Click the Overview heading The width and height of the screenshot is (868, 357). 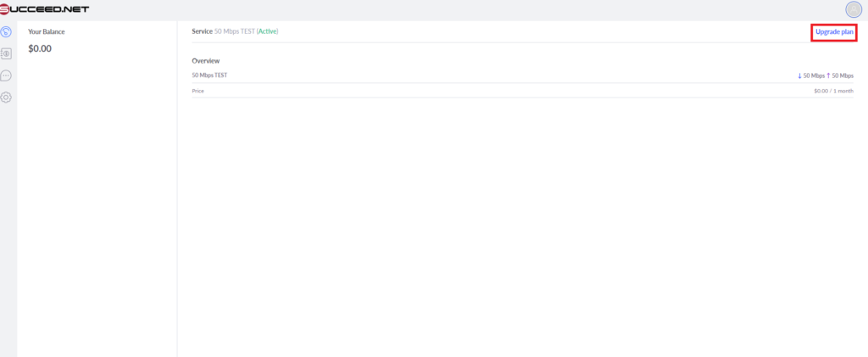coord(206,61)
